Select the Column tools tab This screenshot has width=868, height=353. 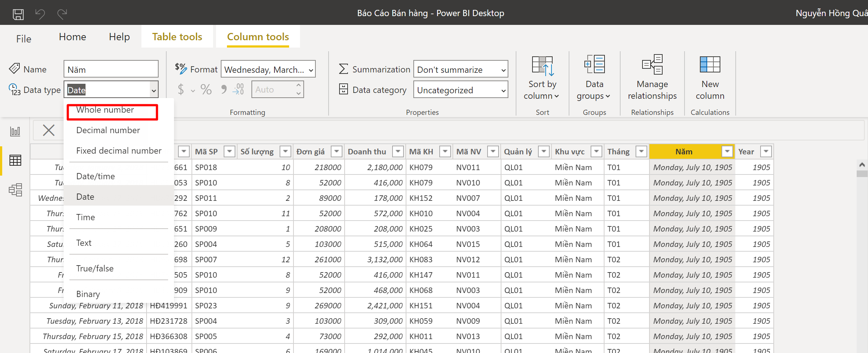point(258,37)
